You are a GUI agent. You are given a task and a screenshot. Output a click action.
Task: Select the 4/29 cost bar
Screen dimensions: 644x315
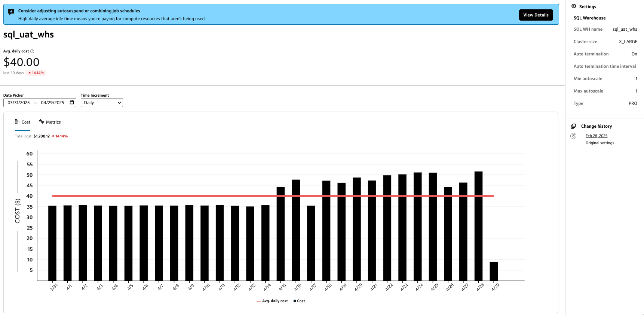pos(494,271)
